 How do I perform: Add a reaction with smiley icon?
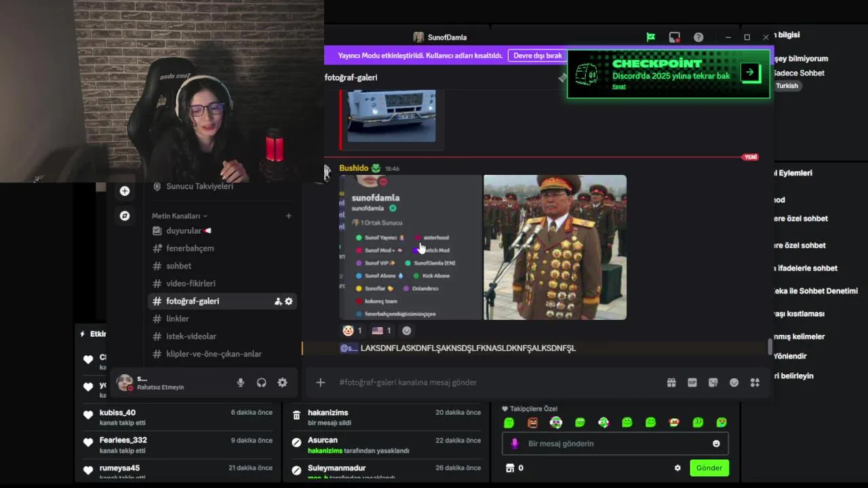(407, 331)
